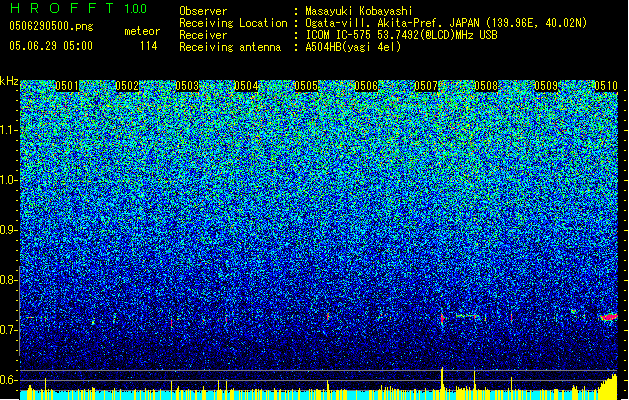Viewport: 629px width, 400px height.
Task: Click the 0.6 kHz axis label
Action: [x=7, y=380]
